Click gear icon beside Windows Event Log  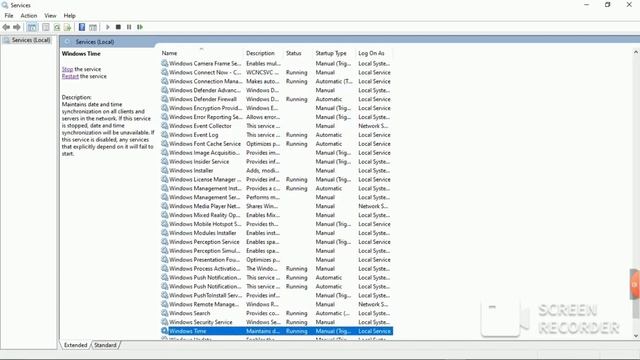(x=164, y=135)
